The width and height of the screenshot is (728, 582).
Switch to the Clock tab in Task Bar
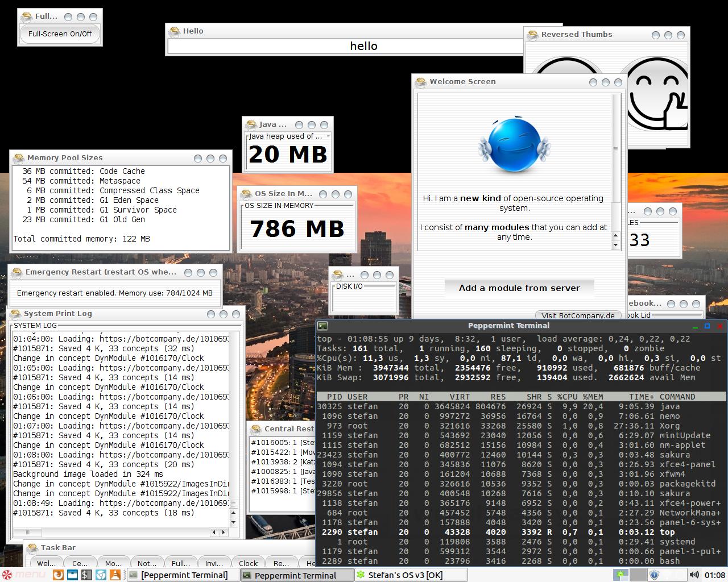pyautogui.click(x=248, y=563)
